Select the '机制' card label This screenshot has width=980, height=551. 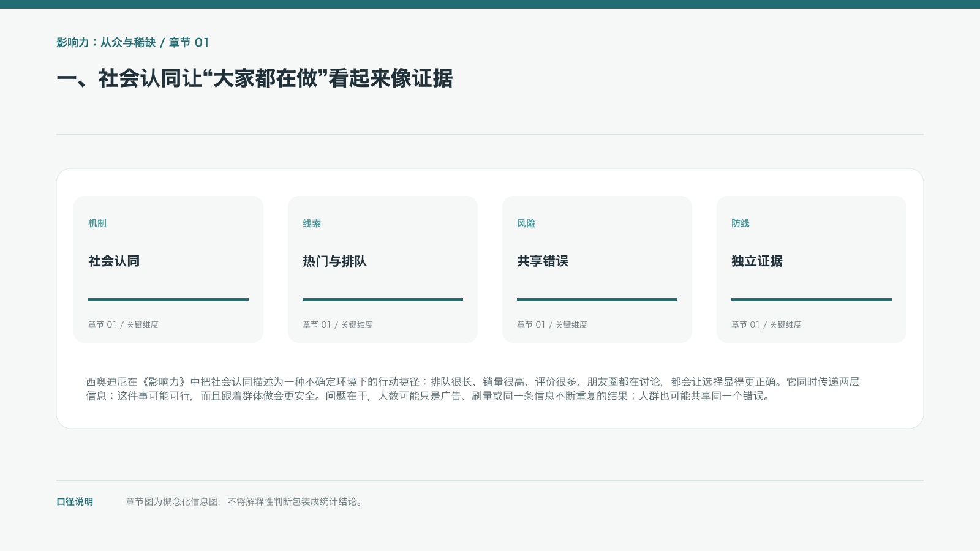click(x=97, y=223)
